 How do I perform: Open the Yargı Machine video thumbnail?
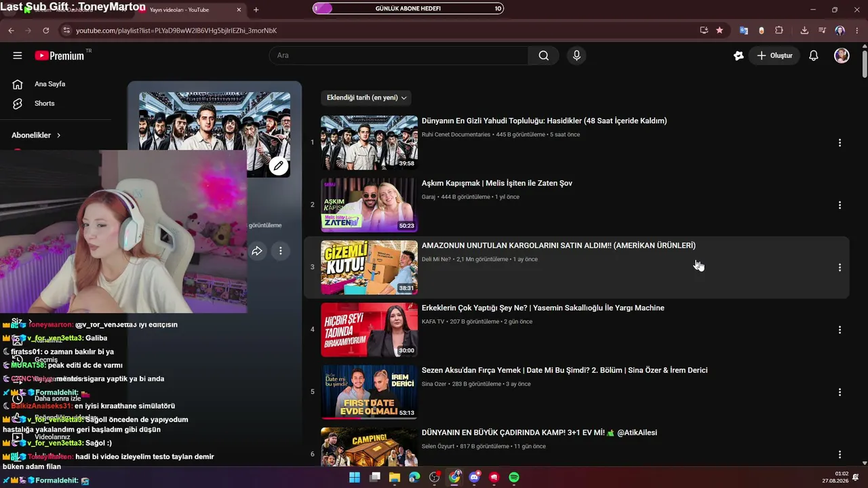point(369,329)
